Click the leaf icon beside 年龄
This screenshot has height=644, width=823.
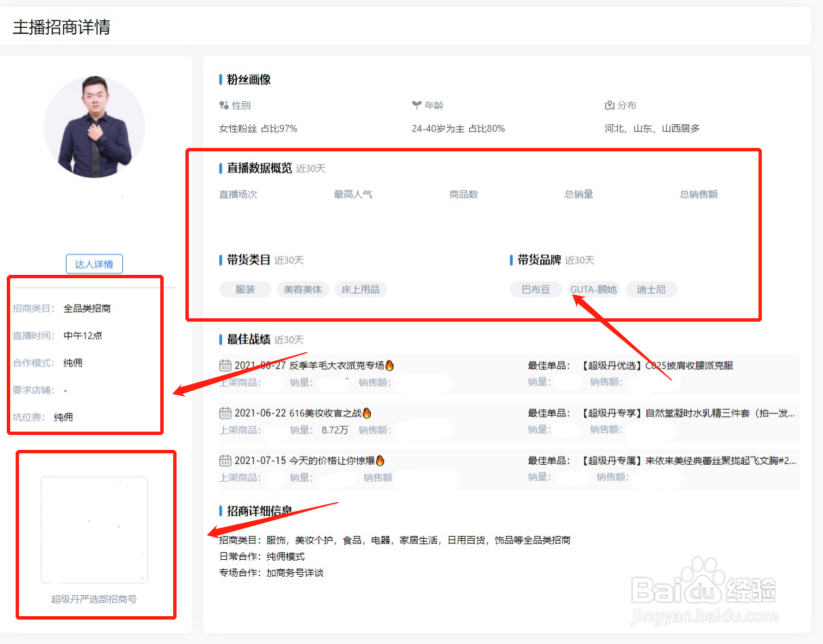[417, 105]
